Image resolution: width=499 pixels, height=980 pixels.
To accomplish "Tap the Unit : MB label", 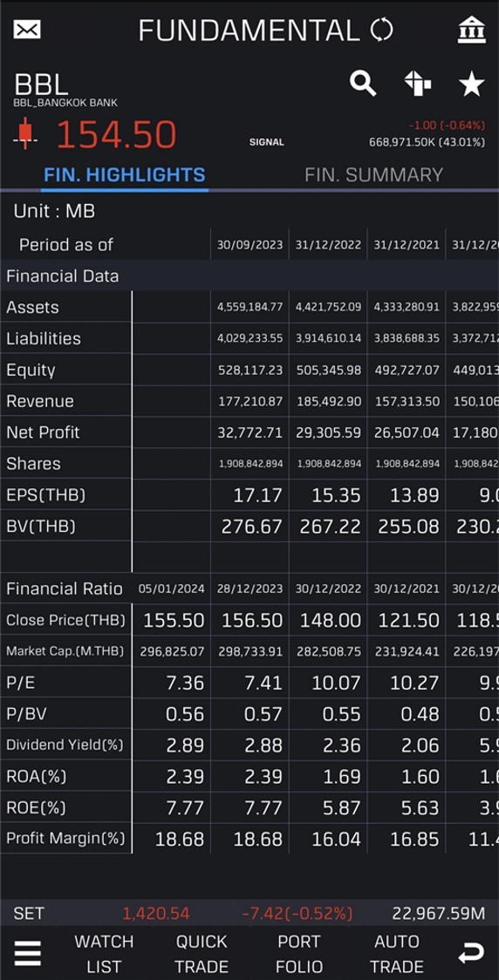I will (54, 211).
